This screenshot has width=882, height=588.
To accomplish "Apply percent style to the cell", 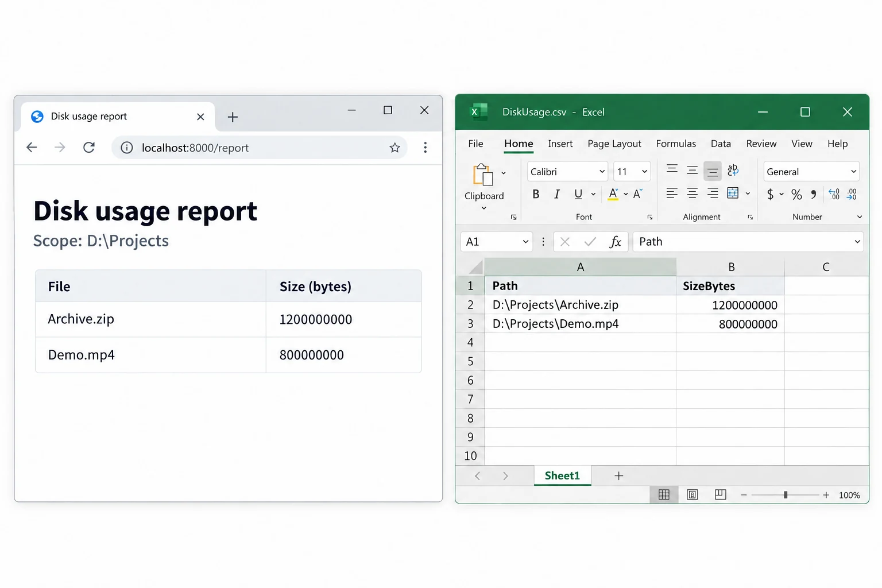I will pyautogui.click(x=796, y=195).
